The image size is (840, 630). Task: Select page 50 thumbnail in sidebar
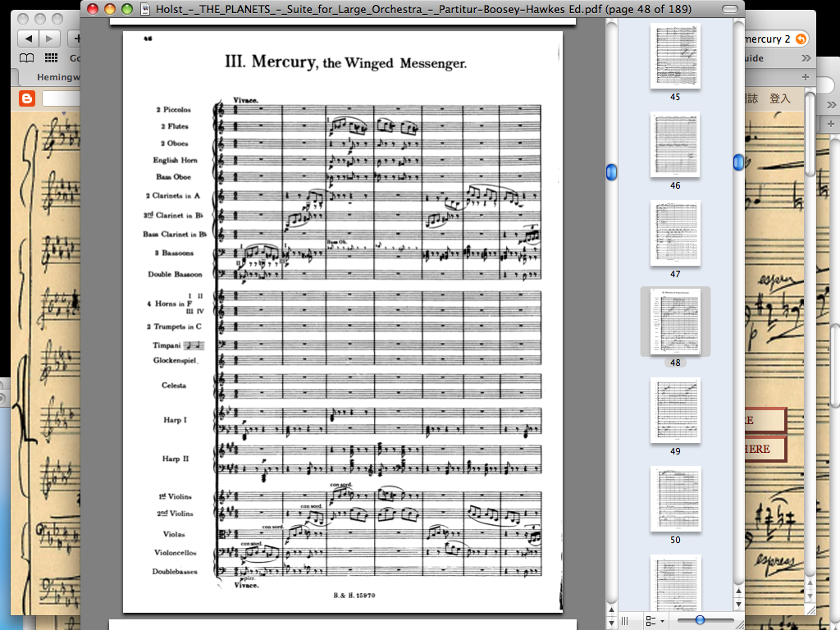point(675,499)
